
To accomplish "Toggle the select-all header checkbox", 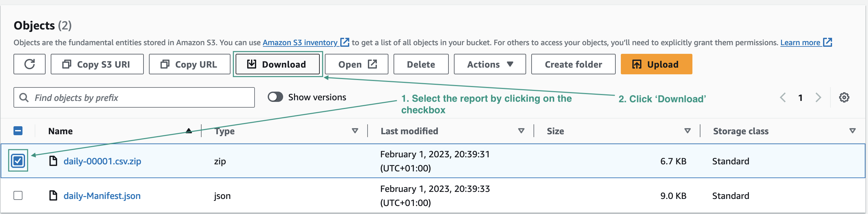I will click(x=18, y=131).
